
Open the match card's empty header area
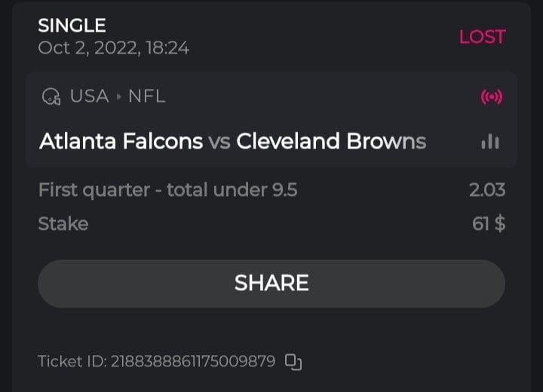click(317, 96)
